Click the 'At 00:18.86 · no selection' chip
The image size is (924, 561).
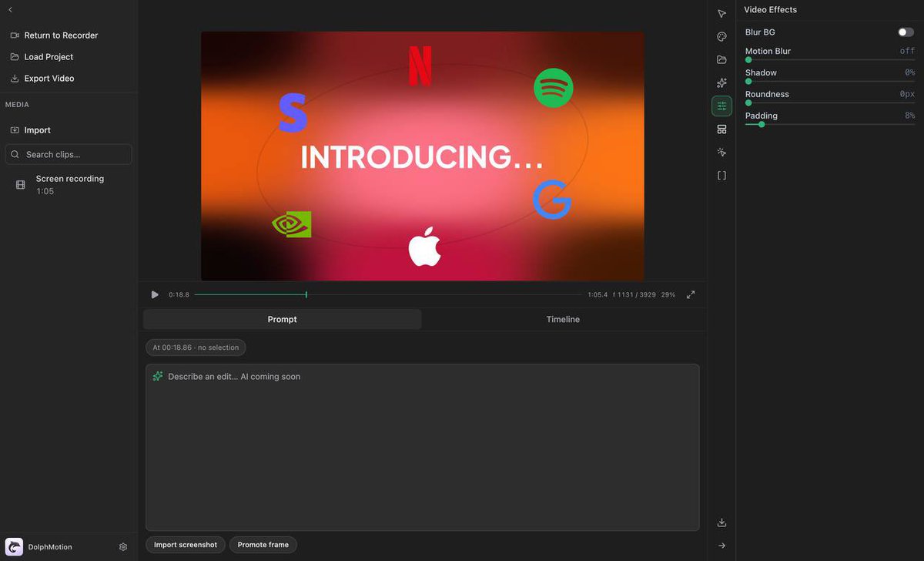[196, 348]
